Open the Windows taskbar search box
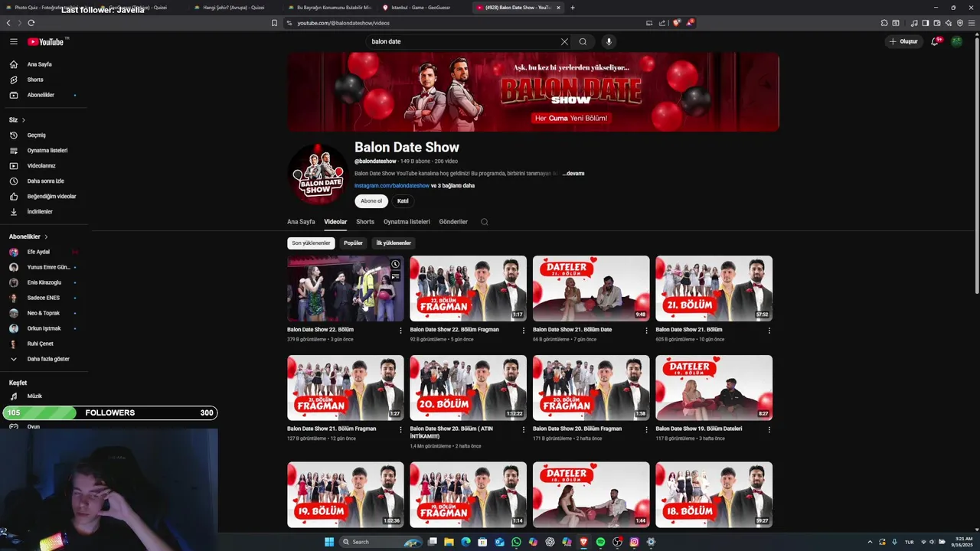Image resolution: width=980 pixels, height=551 pixels. 381,542
